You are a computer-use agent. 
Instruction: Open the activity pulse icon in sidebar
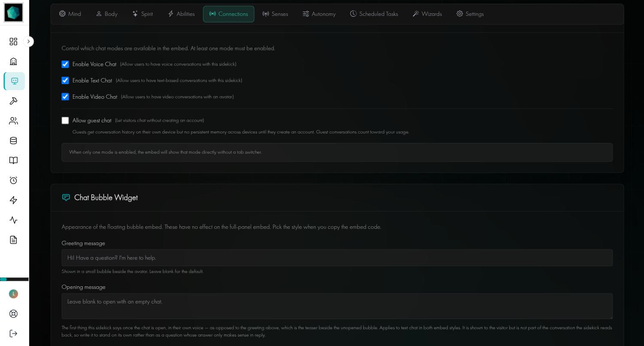point(13,220)
